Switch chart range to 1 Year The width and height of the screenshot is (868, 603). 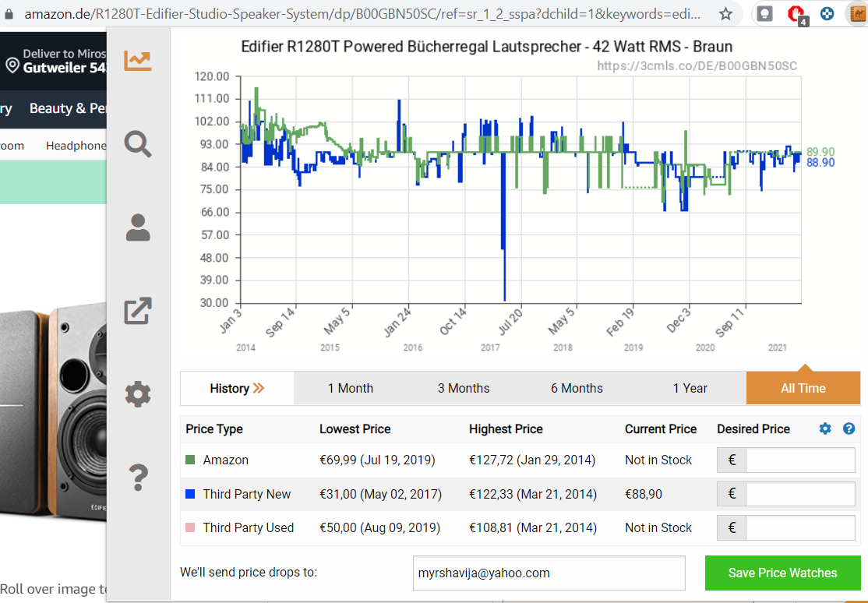pos(690,388)
